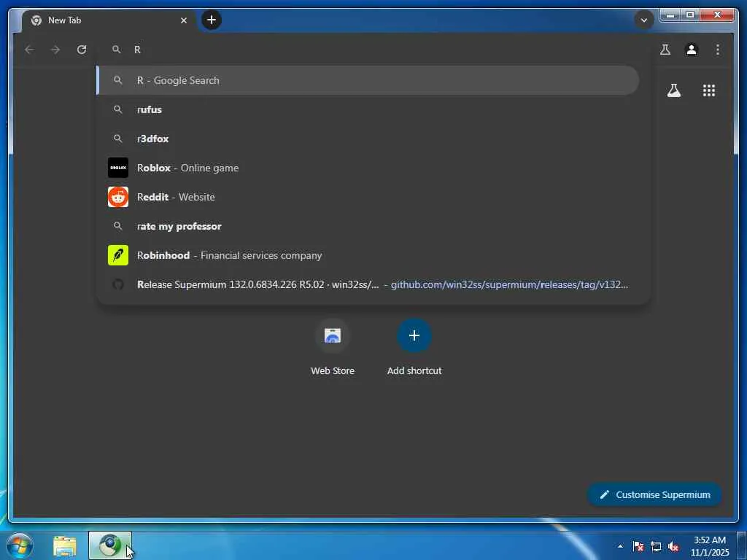
Task: Open the clock showing 3:52 AM
Action: coord(710,546)
